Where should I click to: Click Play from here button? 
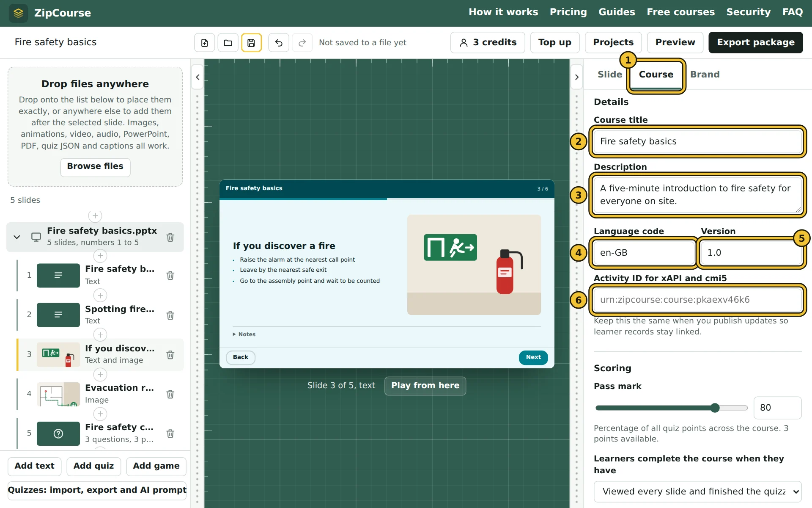coord(425,386)
